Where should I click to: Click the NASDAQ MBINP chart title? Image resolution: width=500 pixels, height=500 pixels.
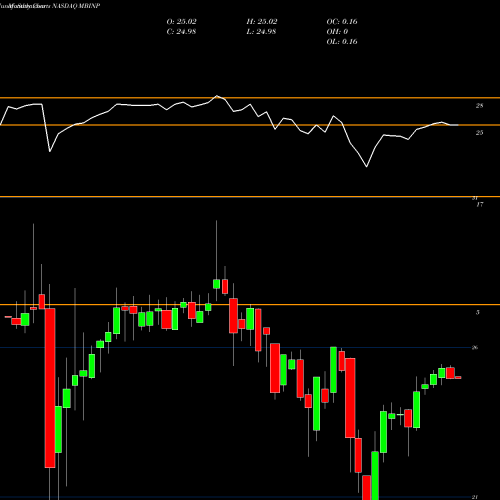point(76,6)
